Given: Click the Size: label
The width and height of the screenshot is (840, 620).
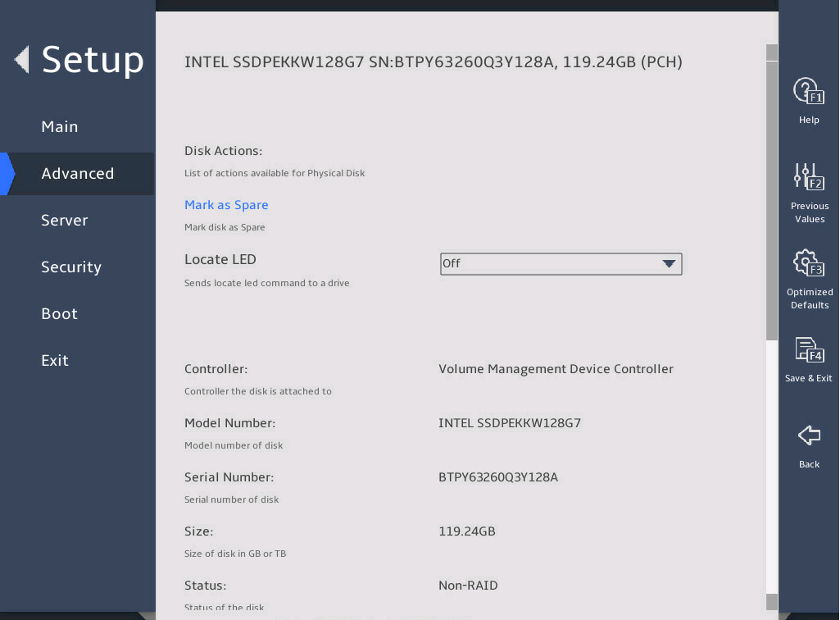Looking at the screenshot, I should click(x=199, y=531).
